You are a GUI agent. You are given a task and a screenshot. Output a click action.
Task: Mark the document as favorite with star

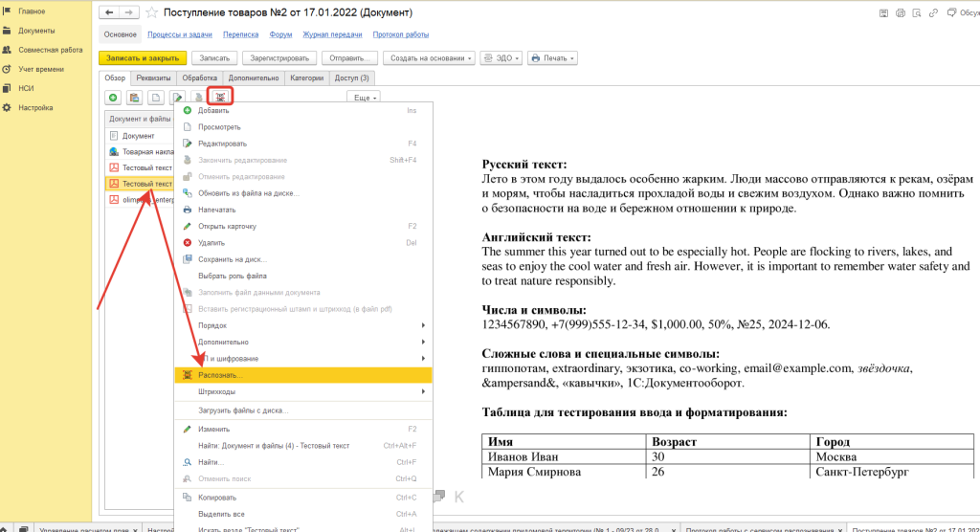pyautogui.click(x=152, y=13)
